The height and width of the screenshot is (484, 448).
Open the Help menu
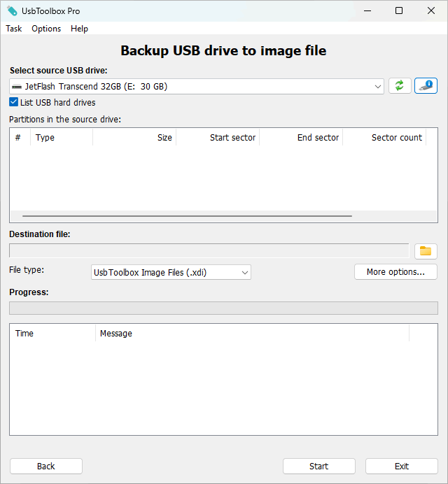point(79,29)
